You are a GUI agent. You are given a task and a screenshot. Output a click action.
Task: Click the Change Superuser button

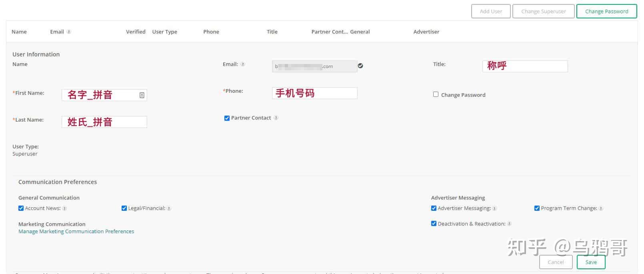[543, 11]
